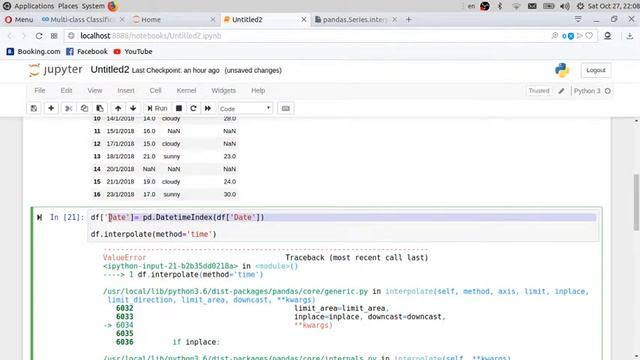
Task: Close the Home tab
Action: [213, 20]
